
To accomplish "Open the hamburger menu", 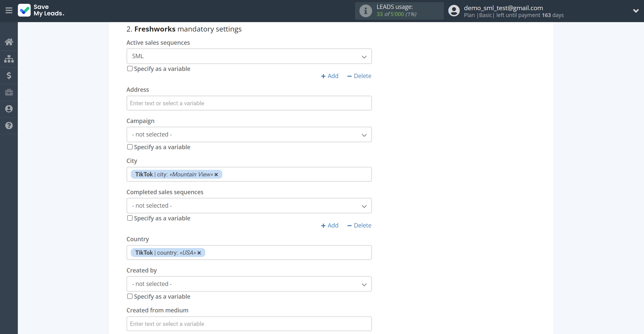I will pos(9,10).
